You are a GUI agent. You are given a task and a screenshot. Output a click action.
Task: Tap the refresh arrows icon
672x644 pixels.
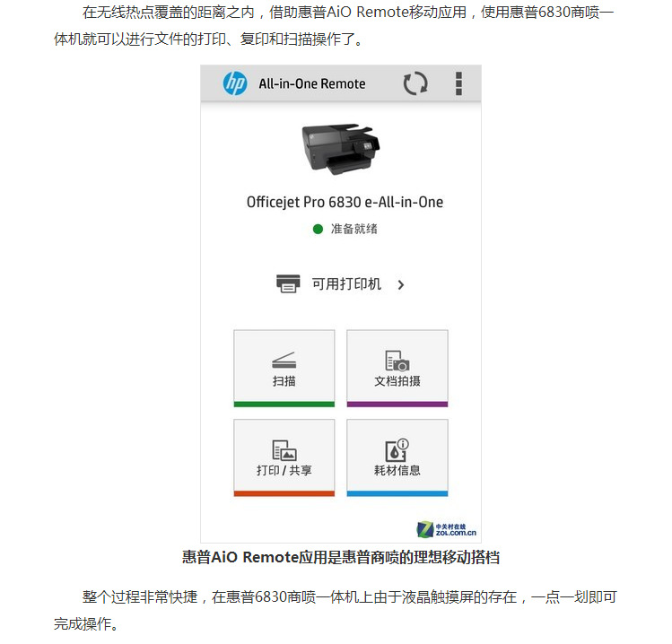(415, 83)
